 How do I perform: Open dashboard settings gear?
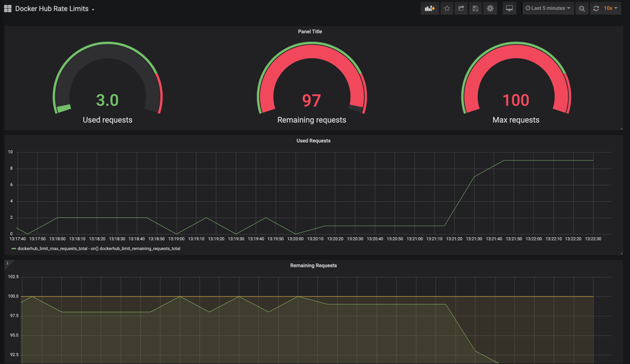pyautogui.click(x=490, y=8)
